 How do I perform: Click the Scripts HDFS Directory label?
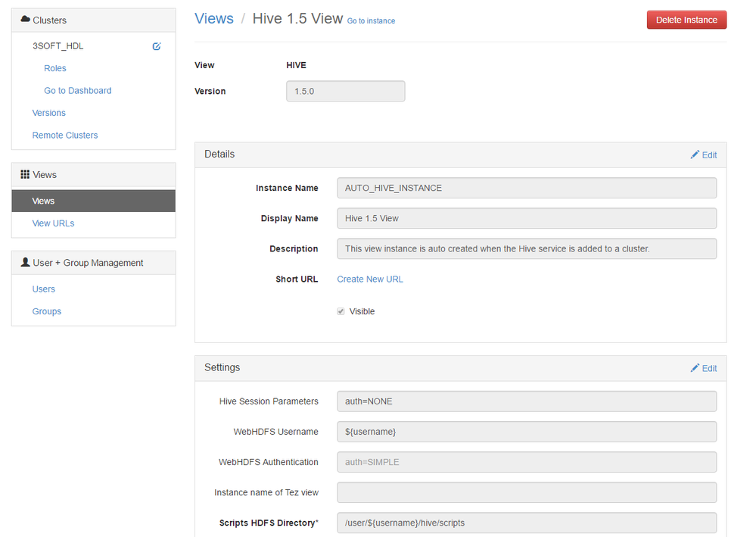point(269,523)
